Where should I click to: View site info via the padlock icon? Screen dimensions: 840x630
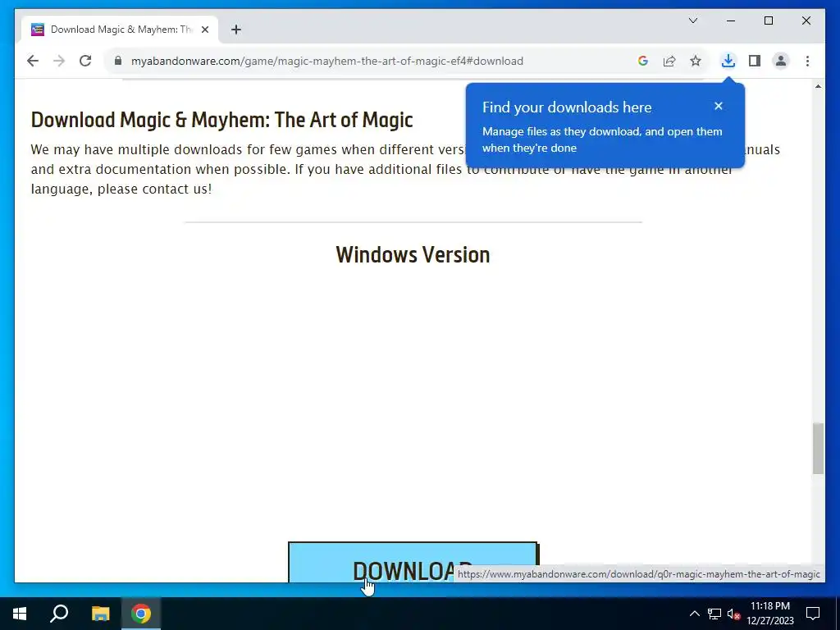click(118, 61)
